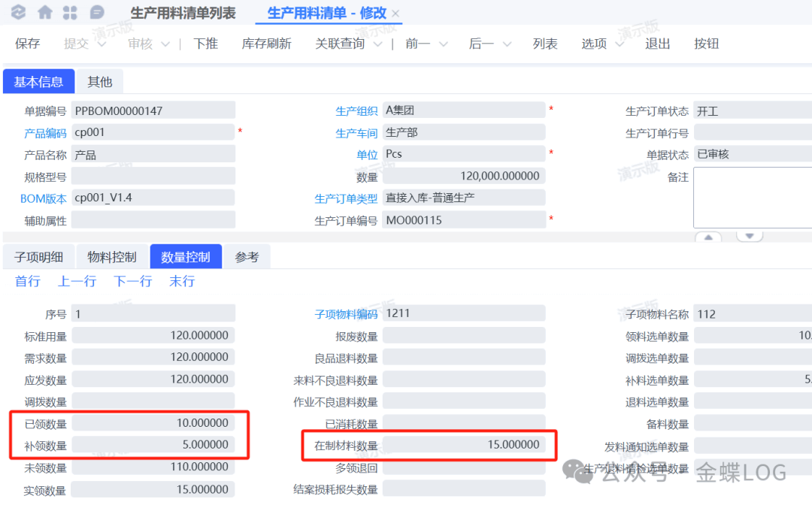Viewport: 812px width, 505px height.
Task: Open the four-dot apps menu icon
Action: coord(70,13)
